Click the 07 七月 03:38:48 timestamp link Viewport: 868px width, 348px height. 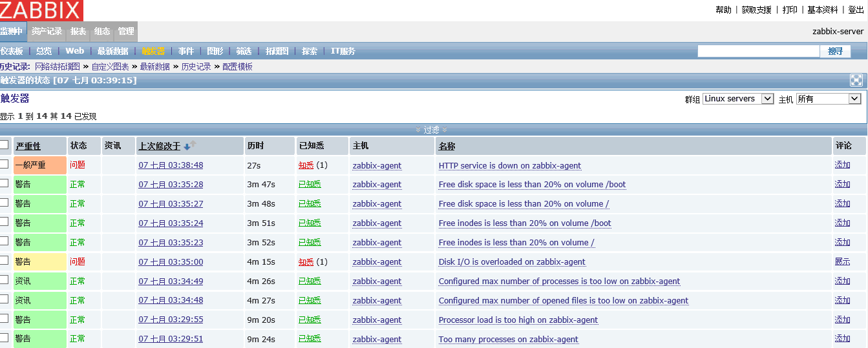171,165
